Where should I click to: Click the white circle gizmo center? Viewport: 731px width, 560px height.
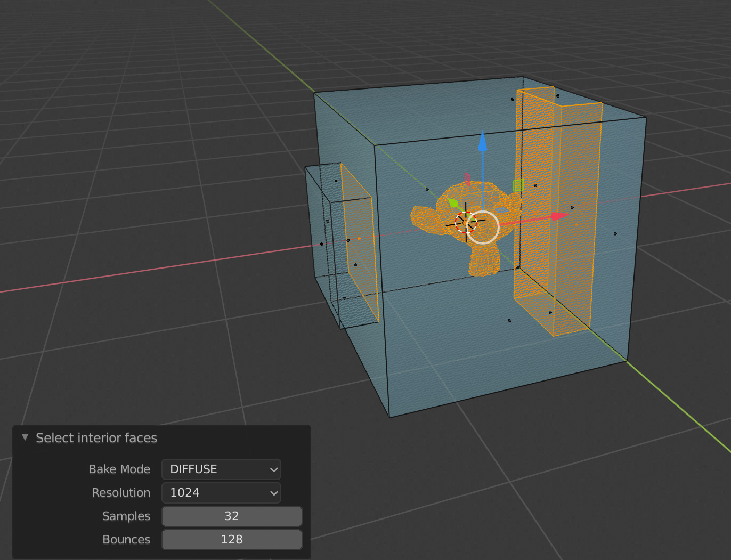coord(483,227)
